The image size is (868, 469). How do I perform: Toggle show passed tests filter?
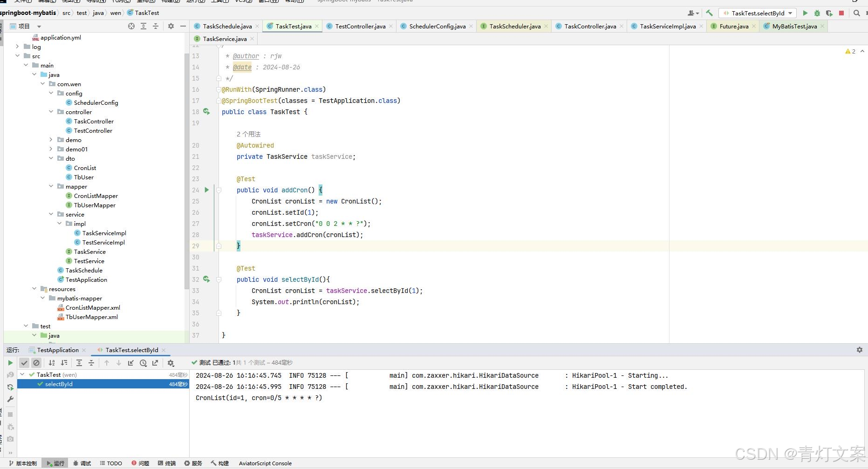[x=24, y=363]
